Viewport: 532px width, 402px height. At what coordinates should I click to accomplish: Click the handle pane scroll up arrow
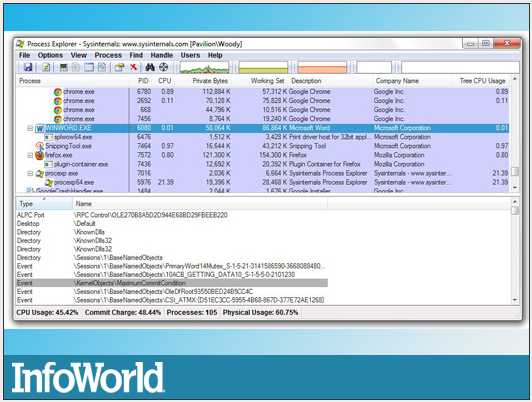click(x=515, y=202)
